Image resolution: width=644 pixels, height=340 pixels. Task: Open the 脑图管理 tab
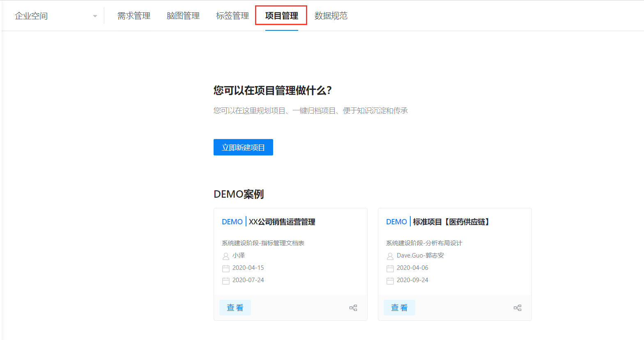[183, 16]
